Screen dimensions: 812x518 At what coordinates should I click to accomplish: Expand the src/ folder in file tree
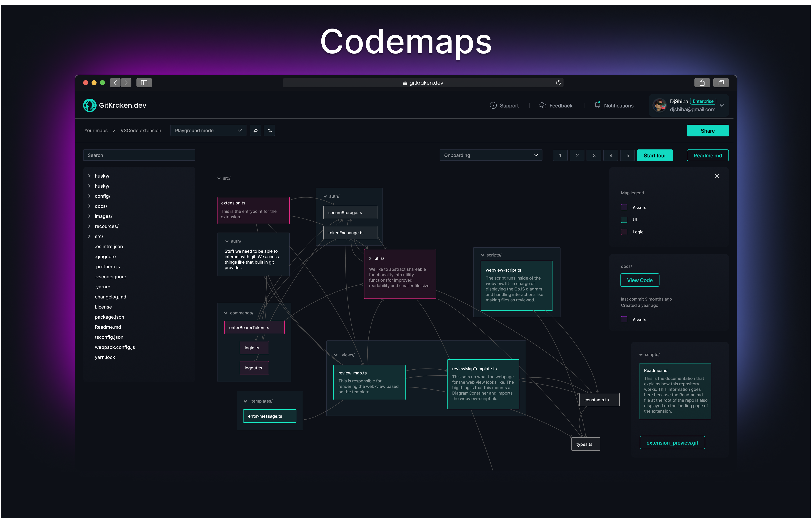pos(89,236)
